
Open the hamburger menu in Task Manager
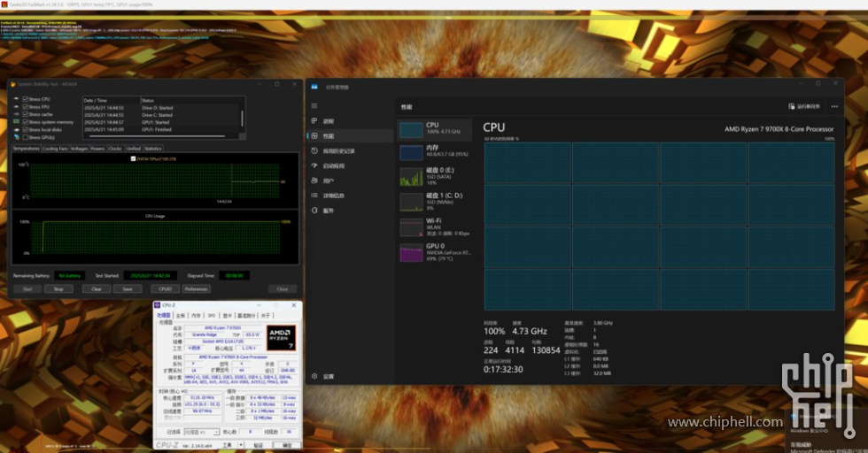click(314, 105)
